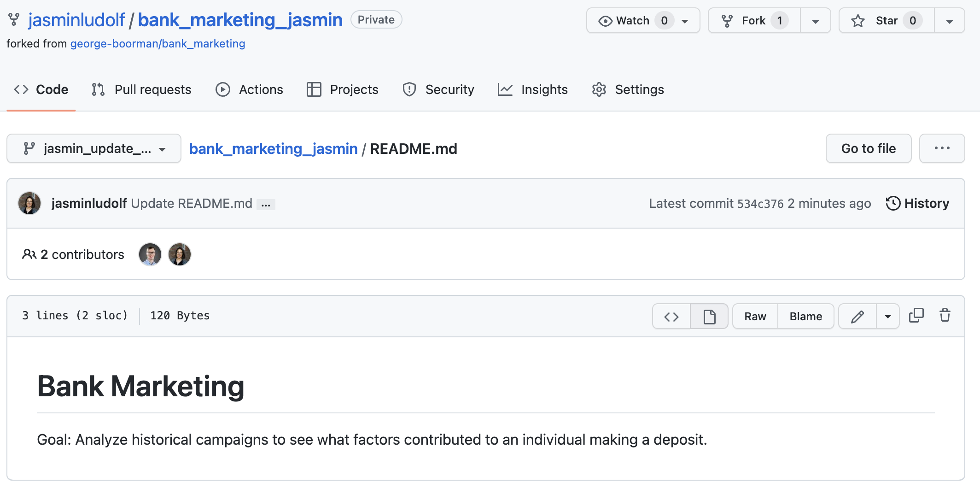Open the fork count badge showing 1
The height and width of the screenshot is (494, 980).
click(x=780, y=21)
